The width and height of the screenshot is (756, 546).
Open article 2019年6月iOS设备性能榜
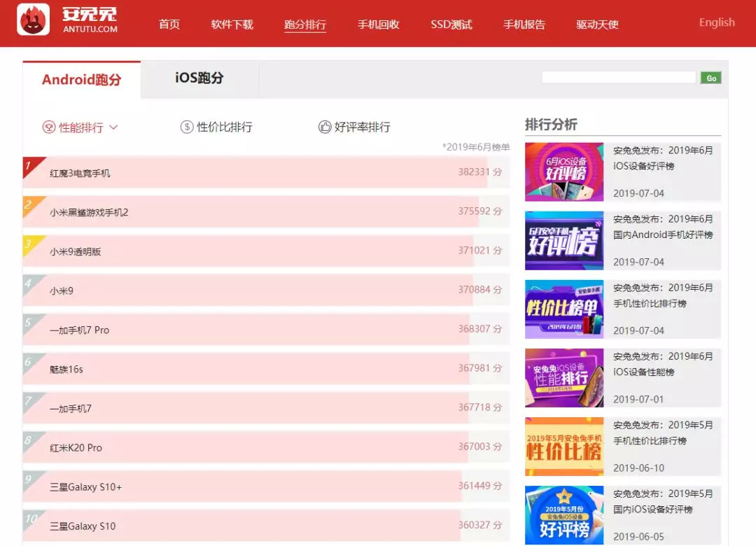pyautogui.click(x=663, y=364)
